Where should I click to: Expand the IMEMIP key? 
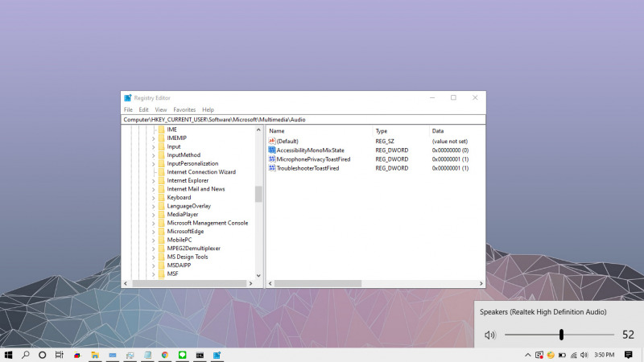coord(153,138)
